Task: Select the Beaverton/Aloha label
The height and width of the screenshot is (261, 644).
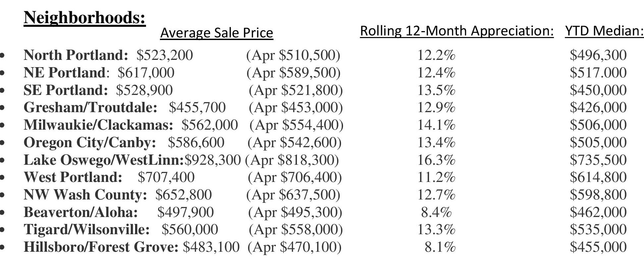Action: (x=81, y=212)
